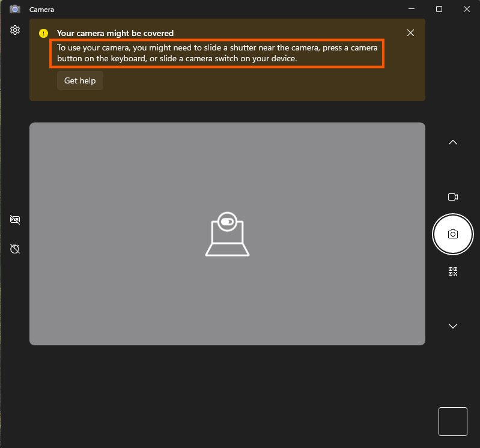Move to previous mode with up chevron
Image resolution: width=480 pixels, height=448 pixels.
[x=453, y=142]
